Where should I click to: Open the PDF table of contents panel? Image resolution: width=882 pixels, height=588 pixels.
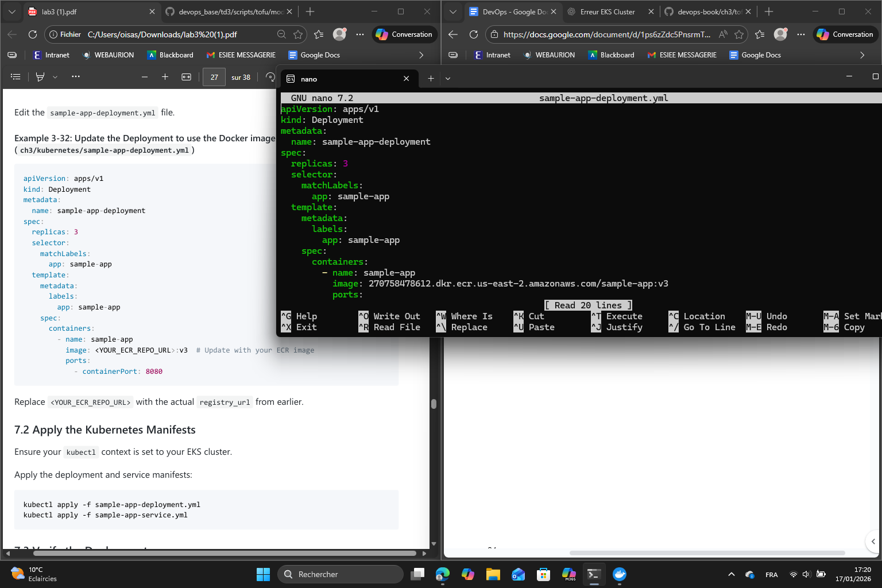point(16,76)
